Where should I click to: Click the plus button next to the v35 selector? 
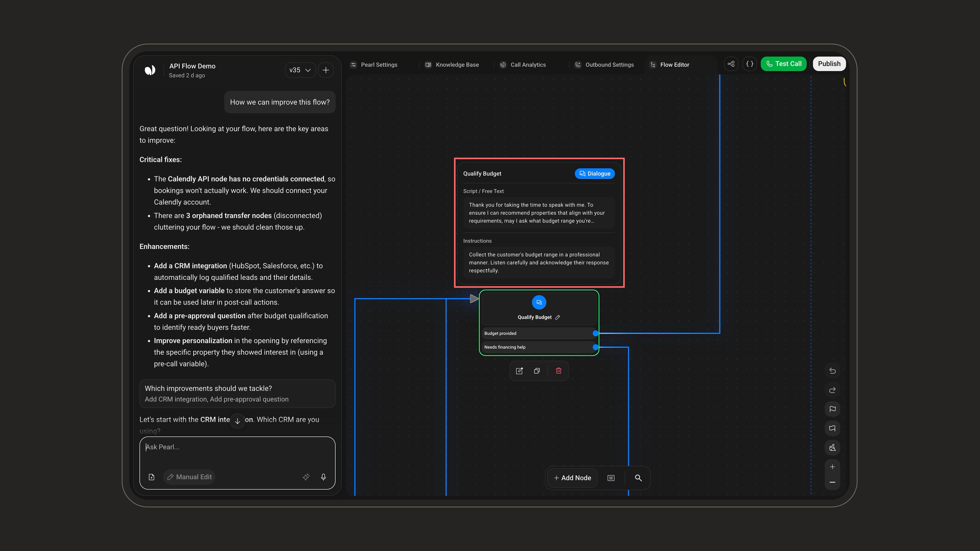tap(326, 70)
